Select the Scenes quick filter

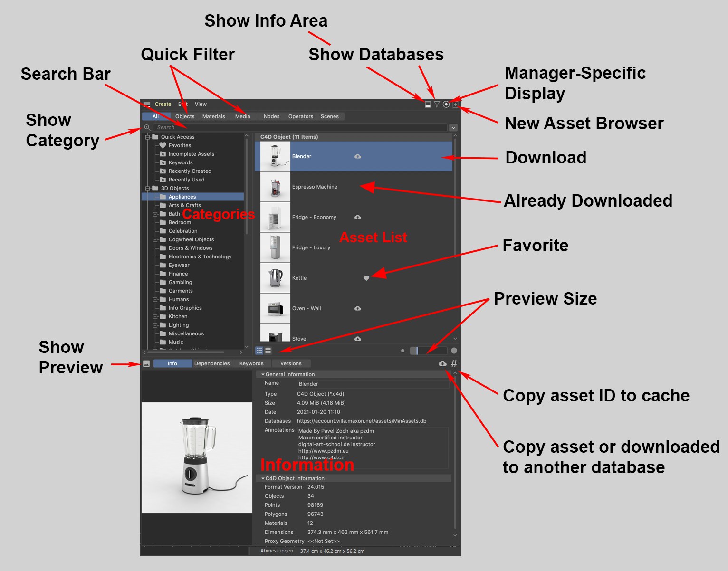tap(330, 116)
